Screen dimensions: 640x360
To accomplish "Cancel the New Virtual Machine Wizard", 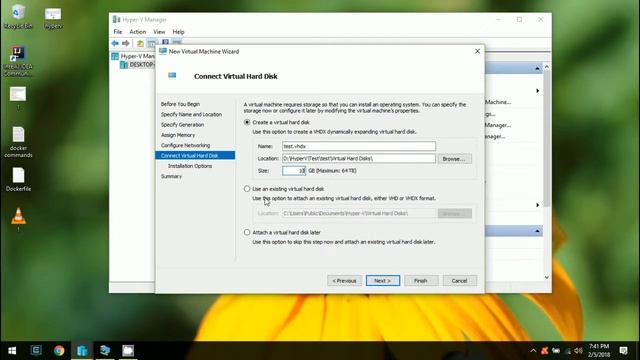I will [459, 281].
